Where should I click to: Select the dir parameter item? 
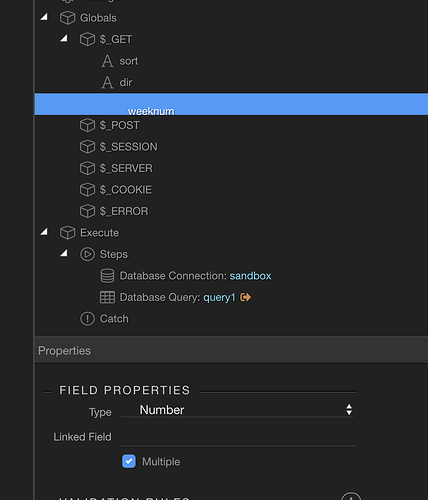pyautogui.click(x=126, y=82)
